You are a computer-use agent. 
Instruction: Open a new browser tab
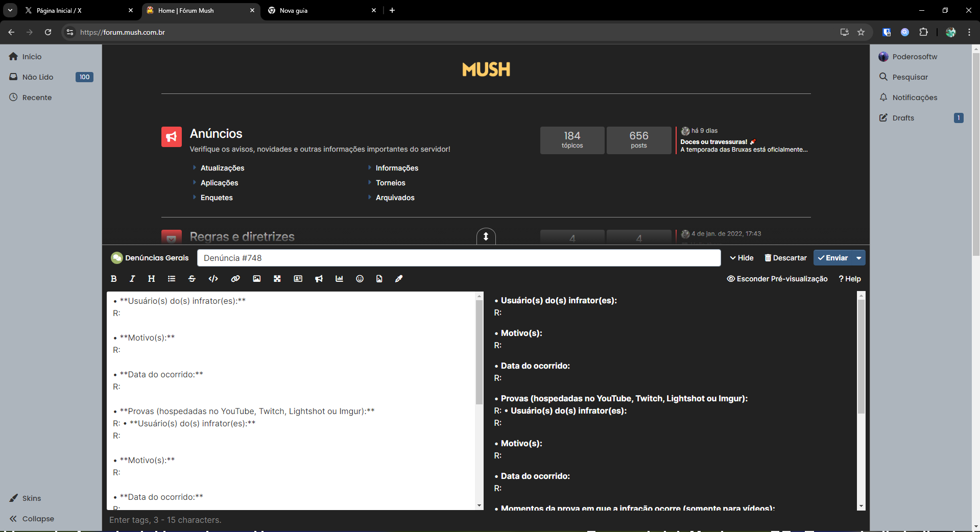[x=392, y=10]
